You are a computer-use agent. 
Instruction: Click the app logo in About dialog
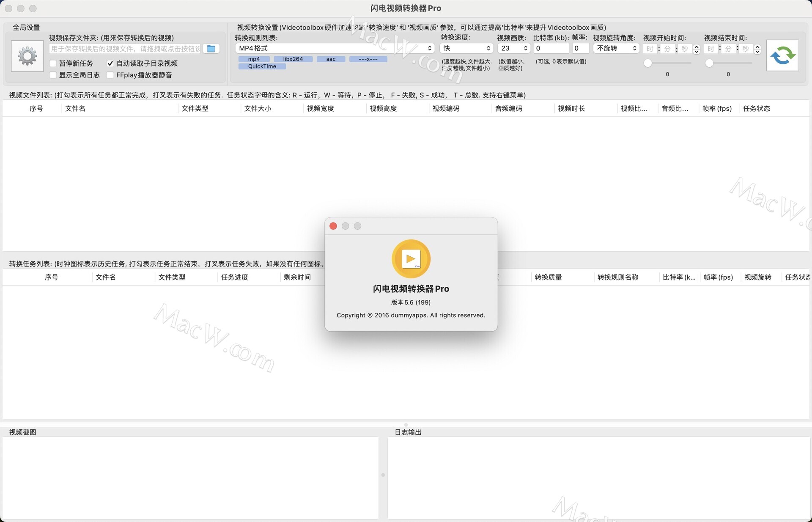[x=411, y=258]
